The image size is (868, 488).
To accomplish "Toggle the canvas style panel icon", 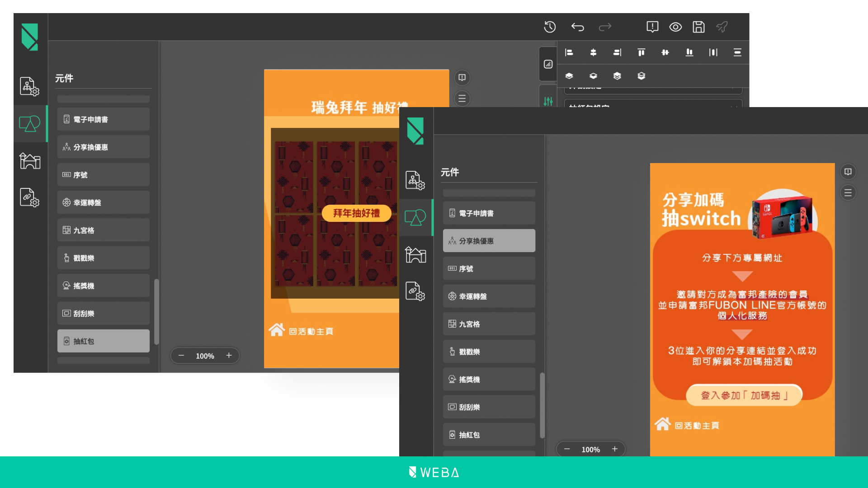I will (x=548, y=64).
